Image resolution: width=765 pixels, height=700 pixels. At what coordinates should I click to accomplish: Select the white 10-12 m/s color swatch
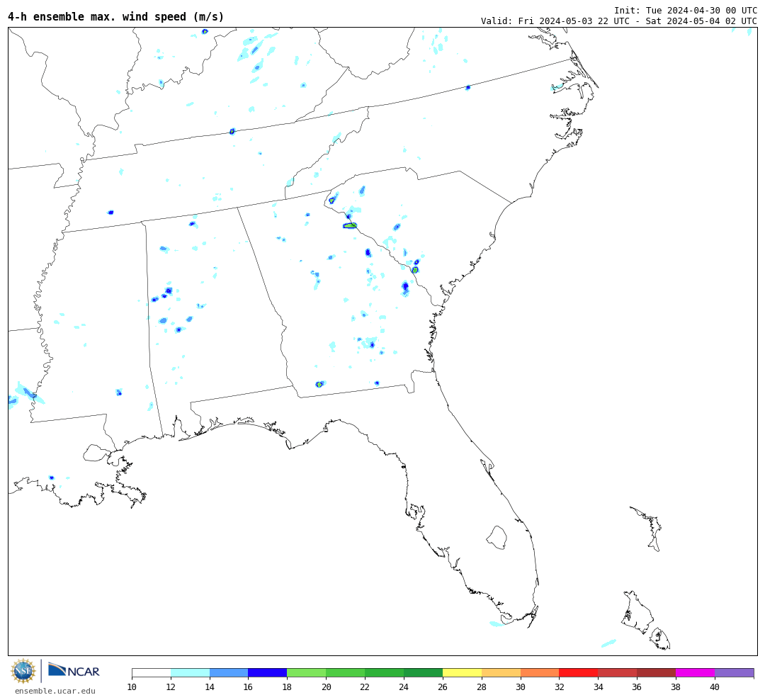(152, 673)
